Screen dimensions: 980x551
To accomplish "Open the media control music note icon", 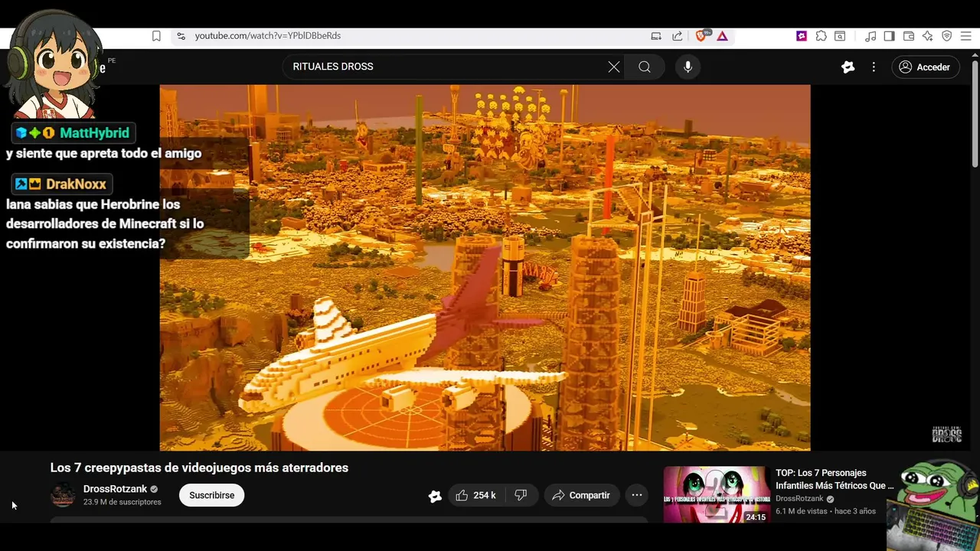I will point(871,36).
